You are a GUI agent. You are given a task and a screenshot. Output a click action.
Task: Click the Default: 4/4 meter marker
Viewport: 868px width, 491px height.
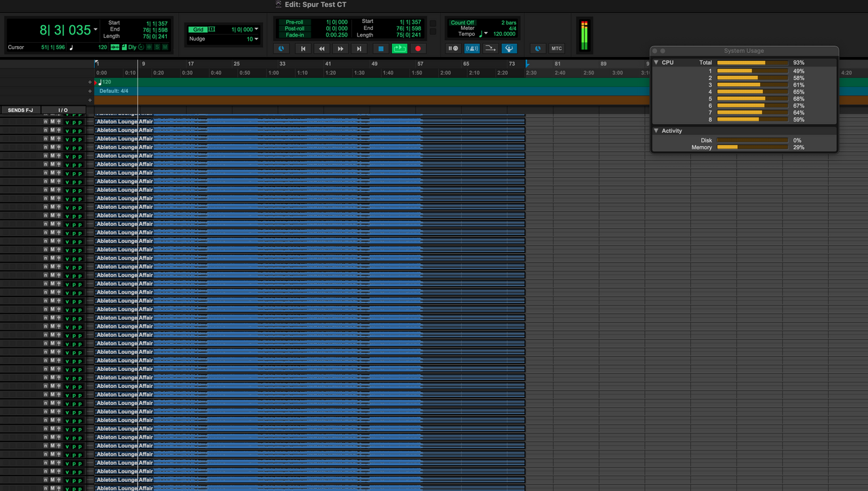click(113, 91)
